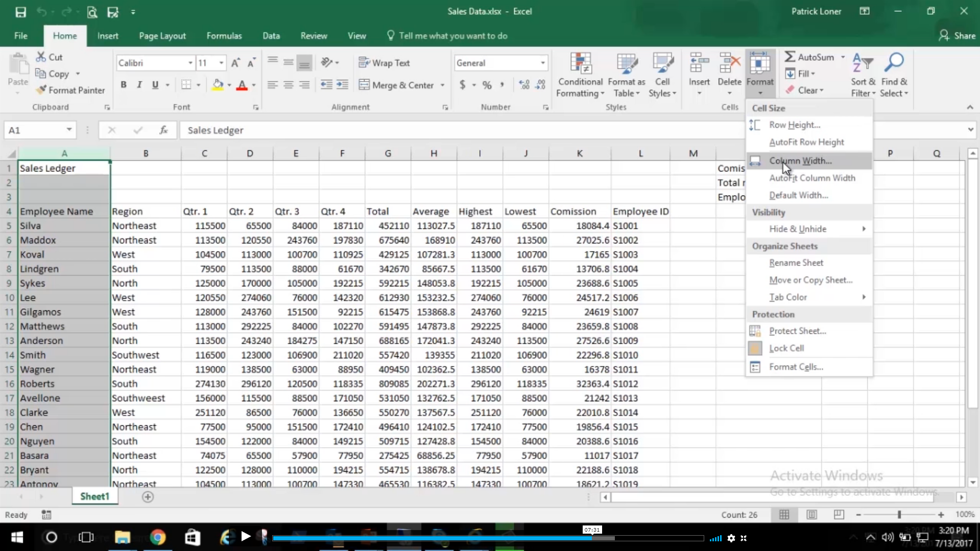Align text to the right
Image resolution: width=980 pixels, height=551 pixels.
click(304, 85)
